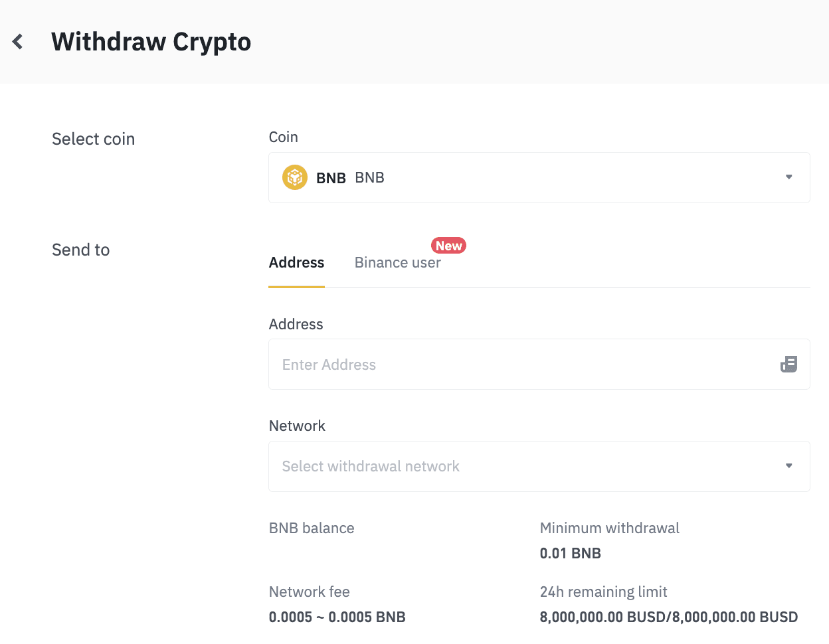Click the Withdraw Crypto page title
Image resolution: width=829 pixels, height=644 pixels.
[151, 42]
